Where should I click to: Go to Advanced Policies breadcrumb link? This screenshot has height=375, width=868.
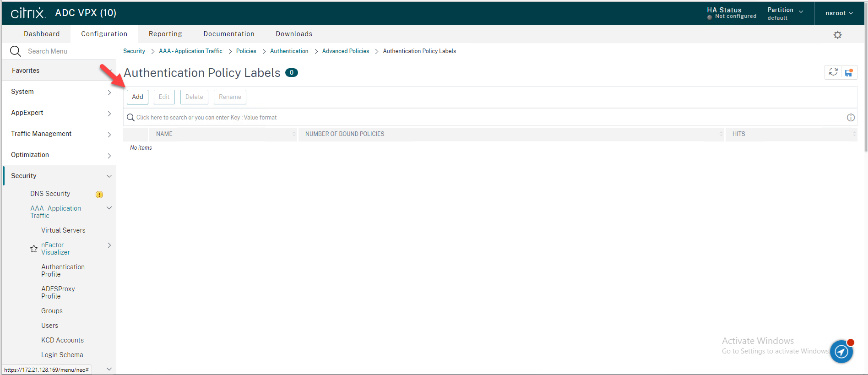click(x=346, y=51)
